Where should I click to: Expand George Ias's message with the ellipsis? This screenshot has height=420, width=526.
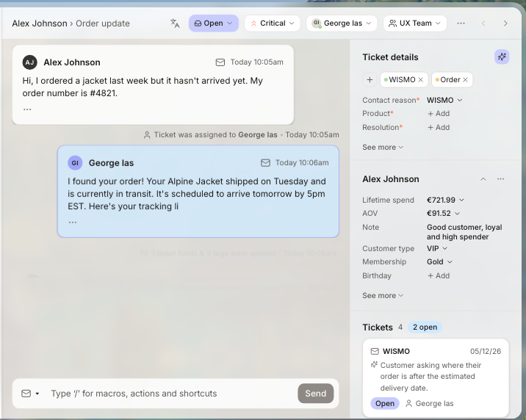73,222
